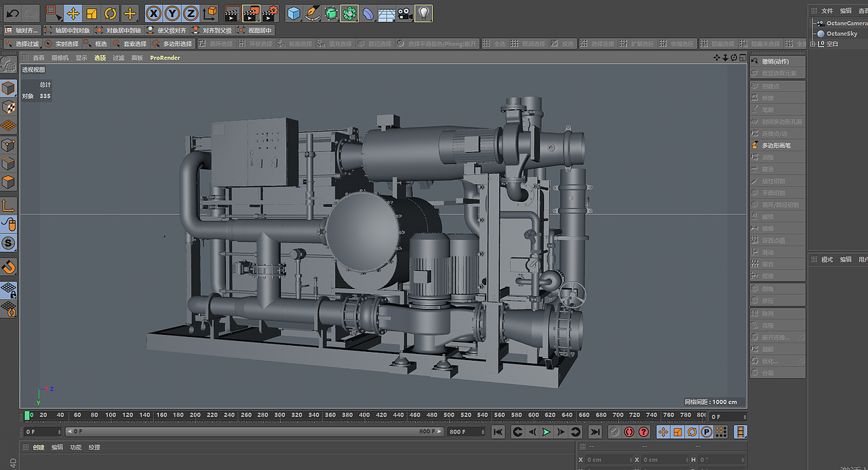Toggle the X axis lock
The width and height of the screenshot is (868, 470).
[x=154, y=13]
